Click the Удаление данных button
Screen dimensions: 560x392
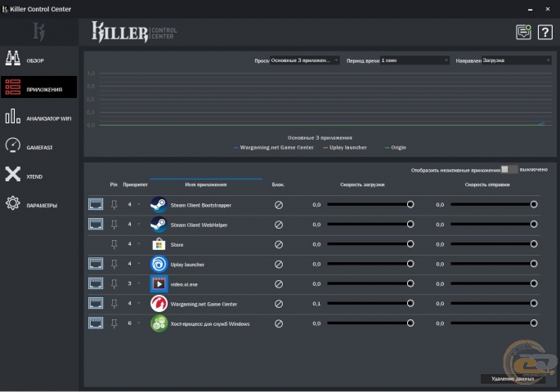(513, 379)
